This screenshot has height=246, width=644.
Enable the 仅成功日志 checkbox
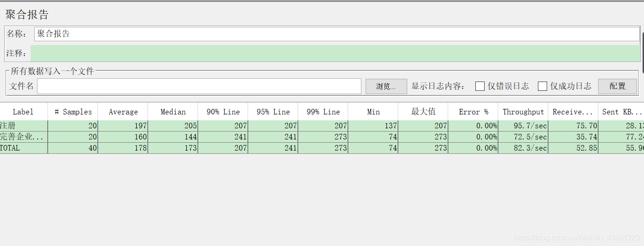pos(543,86)
